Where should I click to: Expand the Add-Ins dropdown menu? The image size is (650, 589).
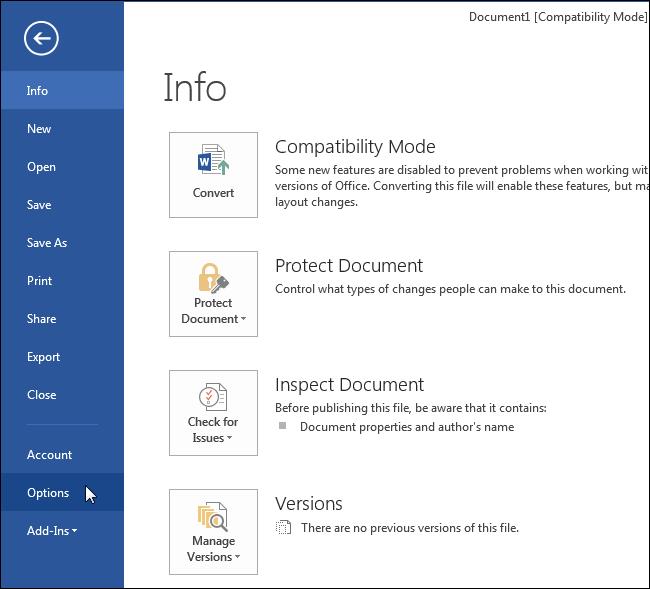[x=62, y=531]
